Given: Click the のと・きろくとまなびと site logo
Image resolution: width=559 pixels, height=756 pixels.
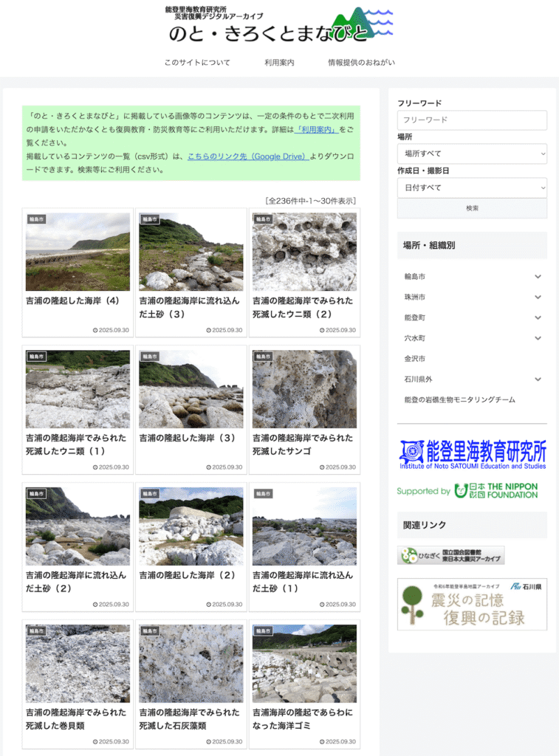Looking at the screenshot, I should [x=279, y=26].
